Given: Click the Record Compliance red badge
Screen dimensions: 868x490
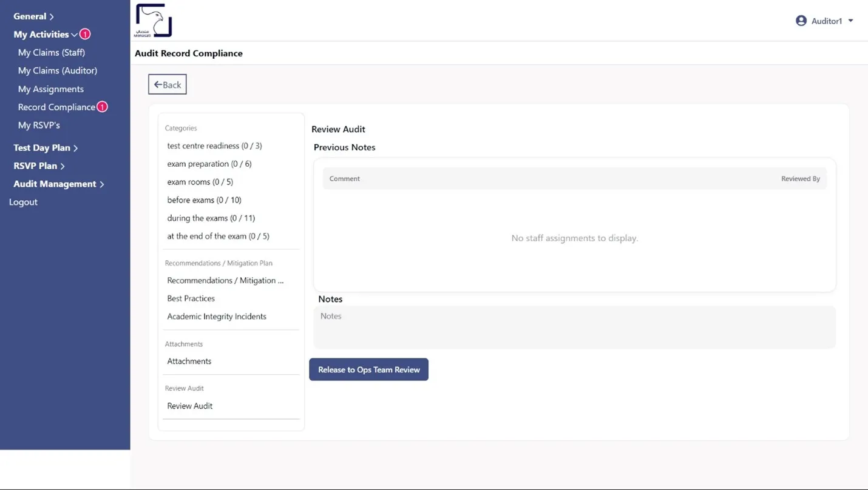Looking at the screenshot, I should pyautogui.click(x=103, y=107).
